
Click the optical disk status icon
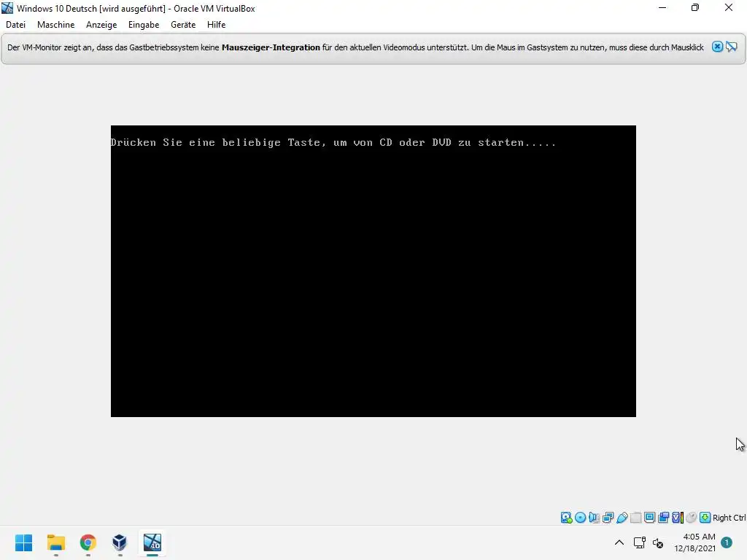coord(580,518)
